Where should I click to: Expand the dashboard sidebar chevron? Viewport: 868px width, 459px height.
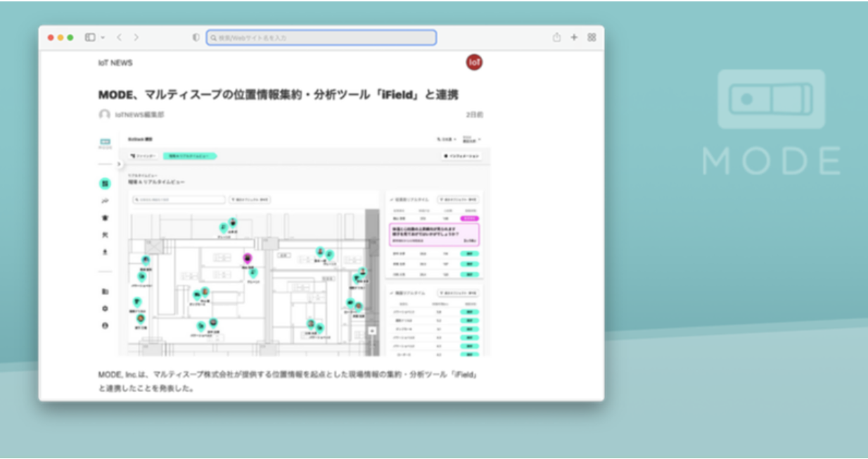click(119, 164)
